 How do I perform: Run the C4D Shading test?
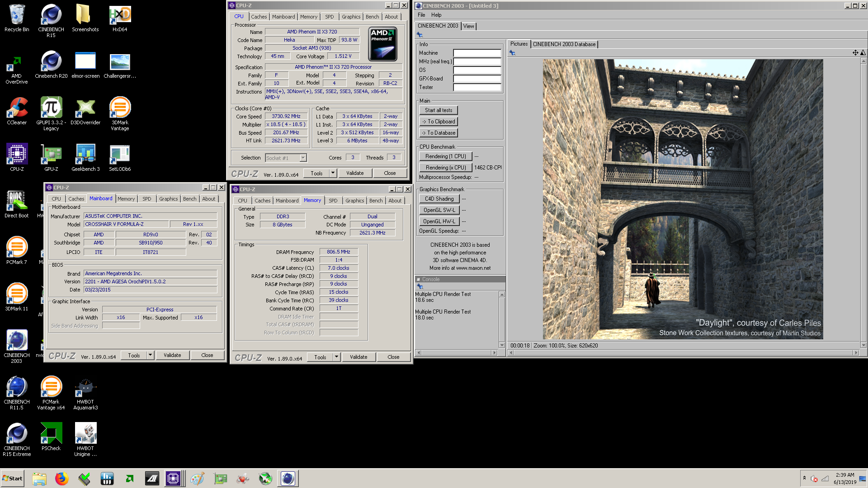pyautogui.click(x=439, y=199)
